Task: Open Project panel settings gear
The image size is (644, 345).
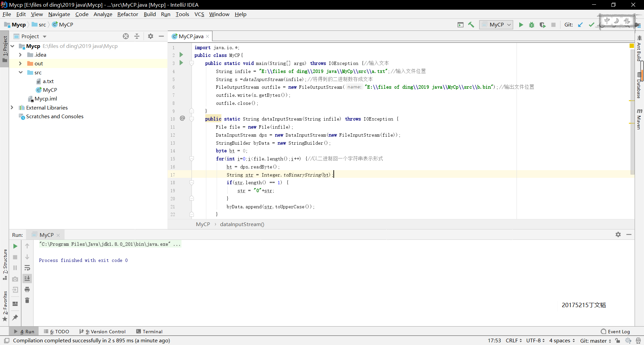Action: (151, 36)
